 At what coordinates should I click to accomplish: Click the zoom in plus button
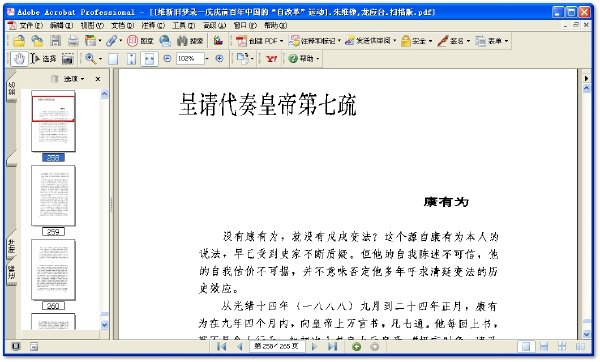[x=219, y=59]
